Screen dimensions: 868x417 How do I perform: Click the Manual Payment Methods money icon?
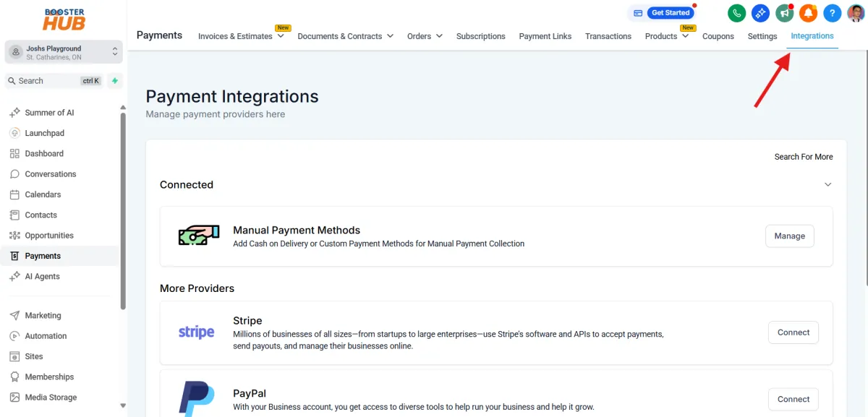[x=197, y=236]
